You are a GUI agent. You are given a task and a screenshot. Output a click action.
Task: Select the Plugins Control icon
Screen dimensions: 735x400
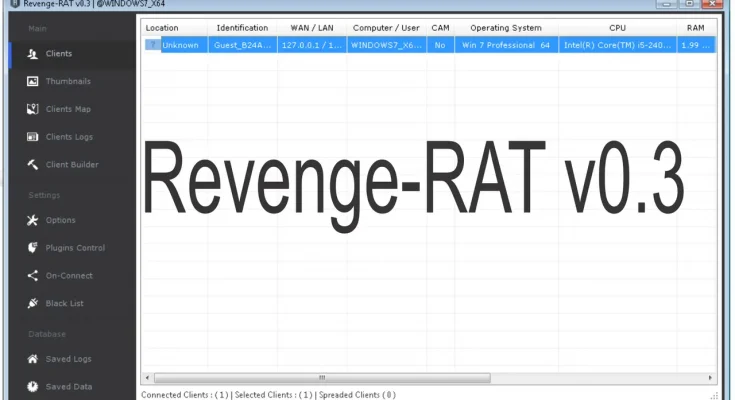point(33,248)
